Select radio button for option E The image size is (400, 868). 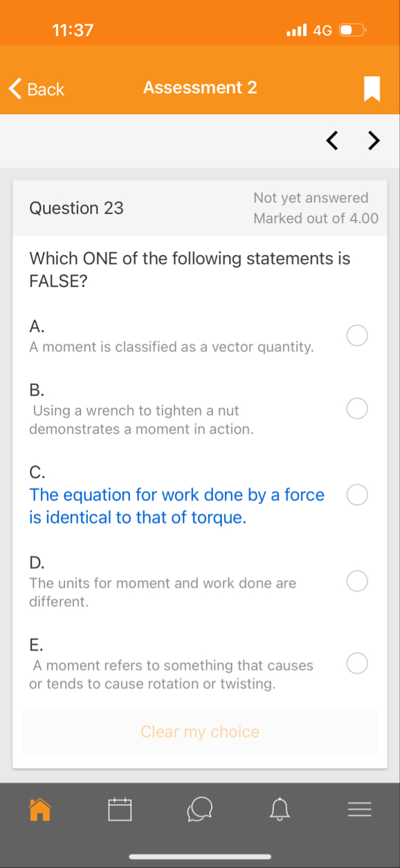pyautogui.click(x=357, y=664)
